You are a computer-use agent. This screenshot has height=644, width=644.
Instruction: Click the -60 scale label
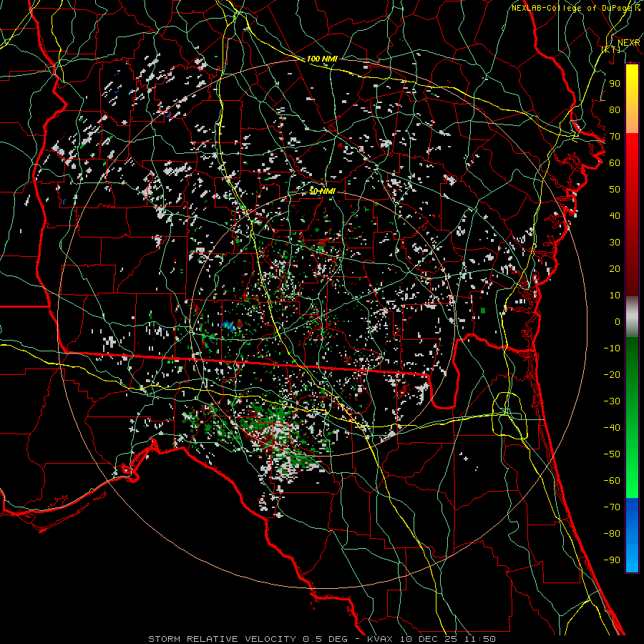coord(612,481)
